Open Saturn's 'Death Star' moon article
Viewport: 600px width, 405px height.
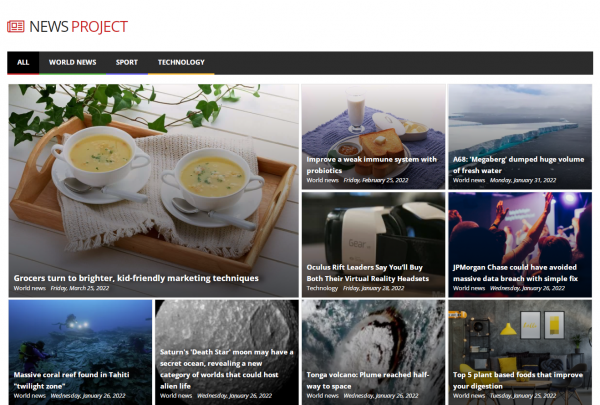click(x=227, y=369)
